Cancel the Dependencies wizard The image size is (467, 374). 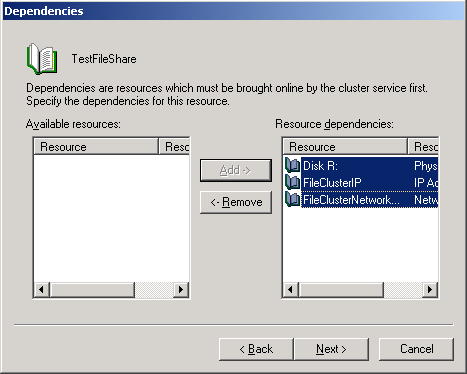(x=416, y=349)
